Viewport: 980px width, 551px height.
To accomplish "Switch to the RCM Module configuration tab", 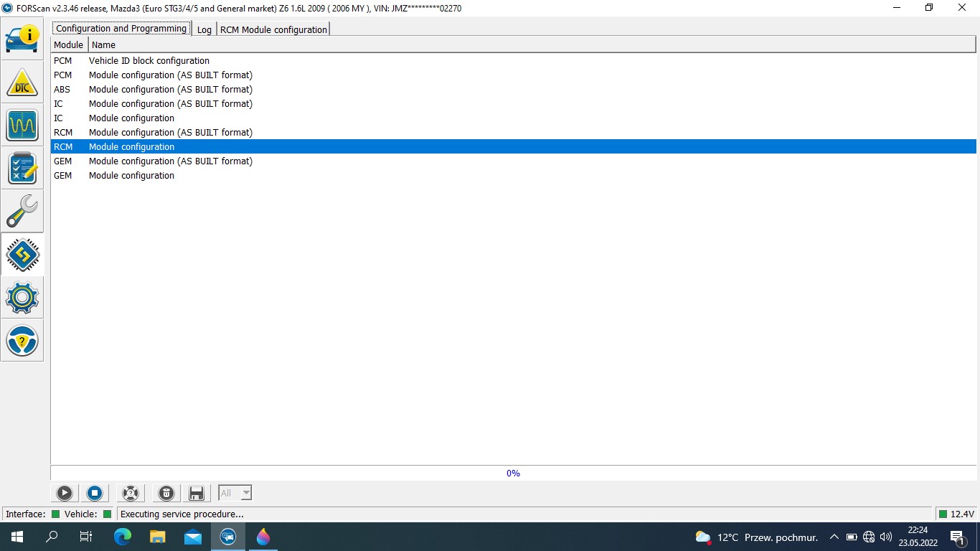I will pos(273,29).
